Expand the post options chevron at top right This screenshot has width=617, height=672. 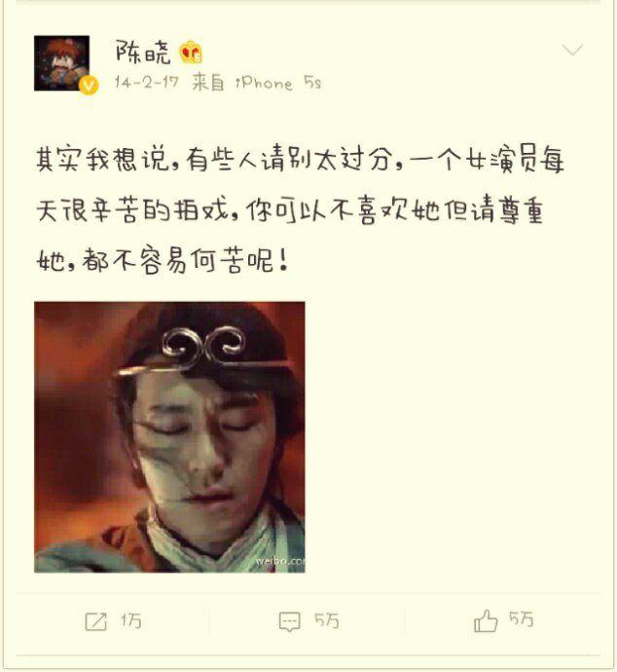572,50
